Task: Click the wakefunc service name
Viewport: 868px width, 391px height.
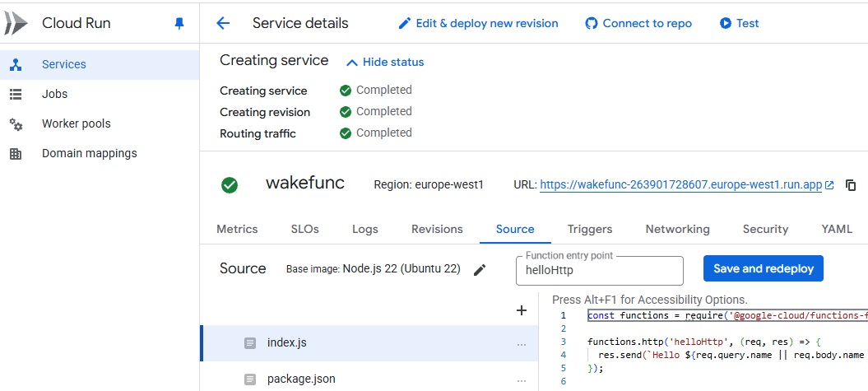Action: click(305, 183)
